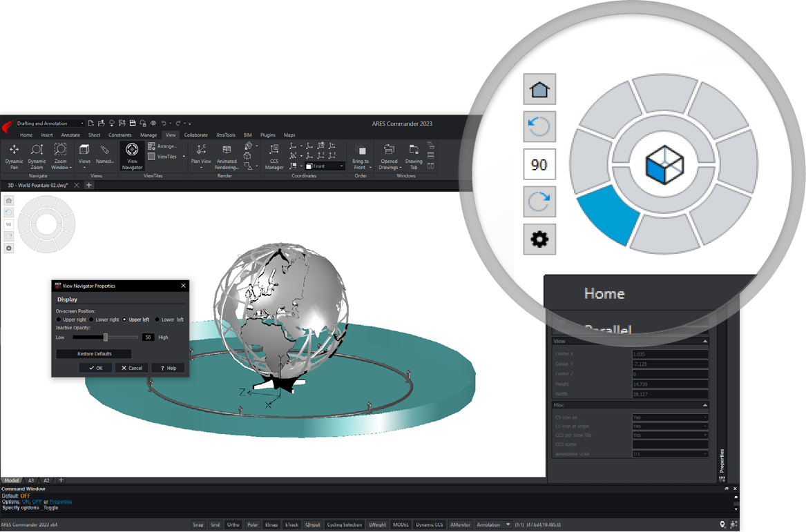Image resolution: width=806 pixels, height=532 pixels.
Task: Click the opacity value field showing 50
Action: [x=148, y=337]
